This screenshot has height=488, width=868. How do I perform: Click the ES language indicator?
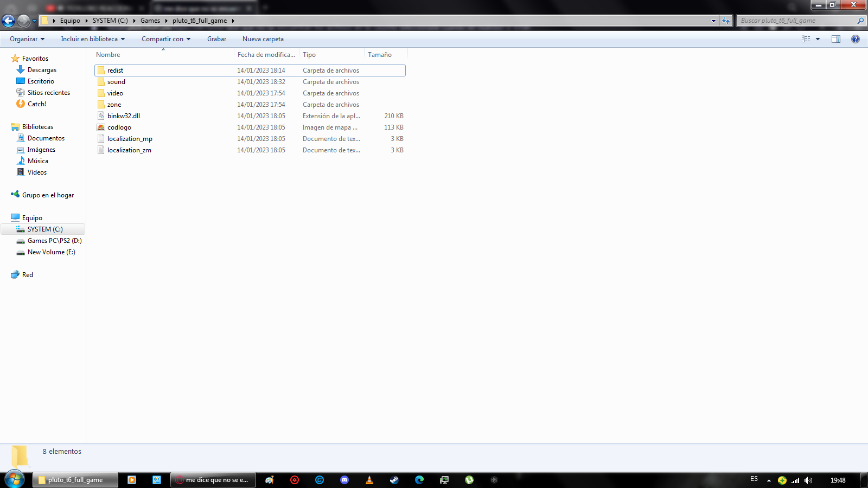coord(754,479)
